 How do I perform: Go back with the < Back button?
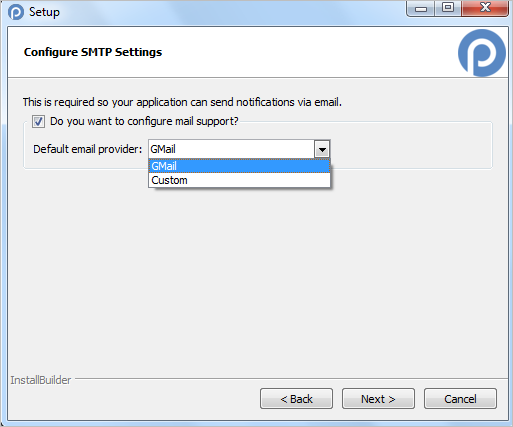point(296,399)
